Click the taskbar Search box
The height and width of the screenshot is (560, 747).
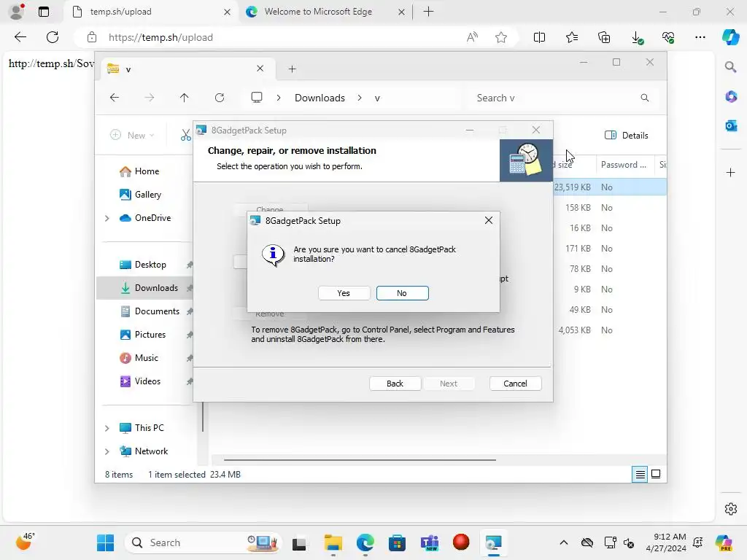point(204,542)
